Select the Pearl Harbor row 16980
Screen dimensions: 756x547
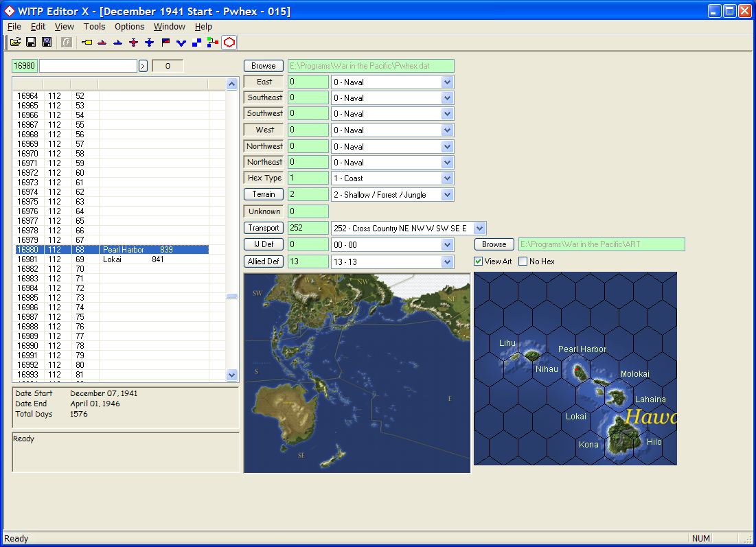[113, 250]
